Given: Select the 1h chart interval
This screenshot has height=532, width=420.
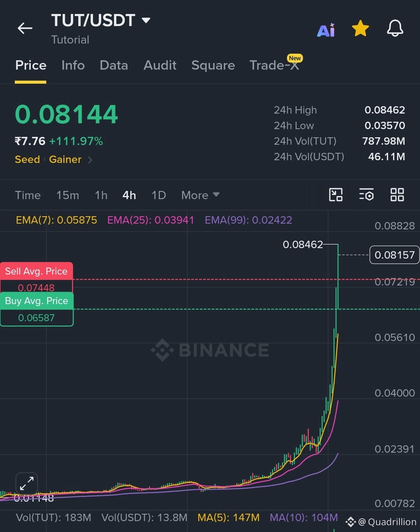Looking at the screenshot, I should click(101, 195).
